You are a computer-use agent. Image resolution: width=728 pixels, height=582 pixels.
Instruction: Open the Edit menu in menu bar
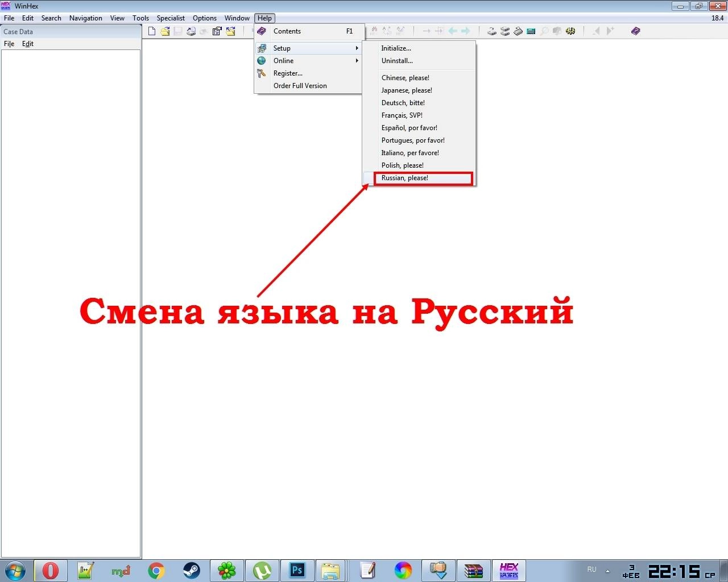(x=28, y=18)
